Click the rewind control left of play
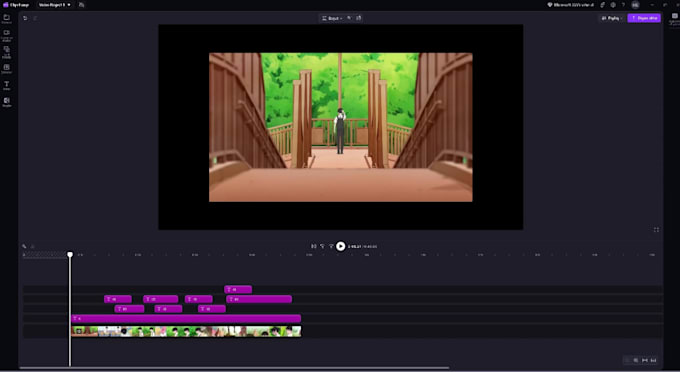 click(x=322, y=246)
